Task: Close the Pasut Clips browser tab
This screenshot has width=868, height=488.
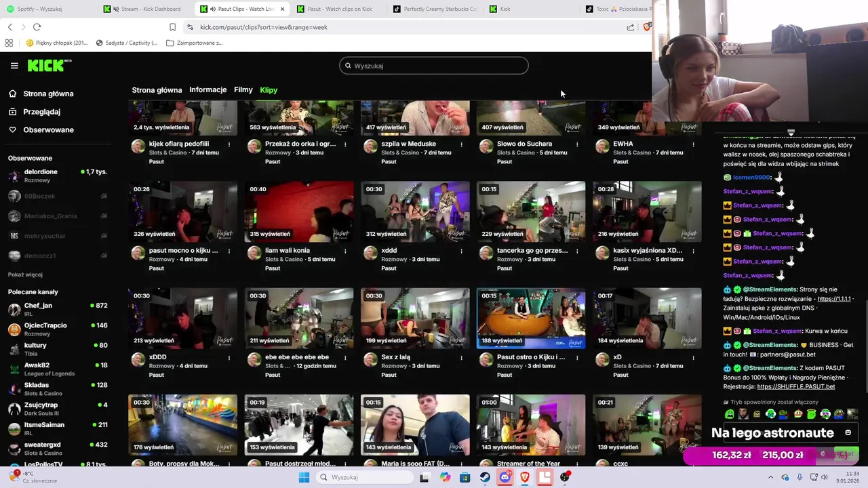Action: click(282, 9)
